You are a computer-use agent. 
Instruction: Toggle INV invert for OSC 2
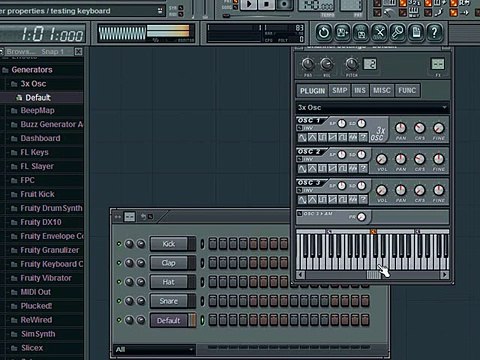click(x=299, y=159)
